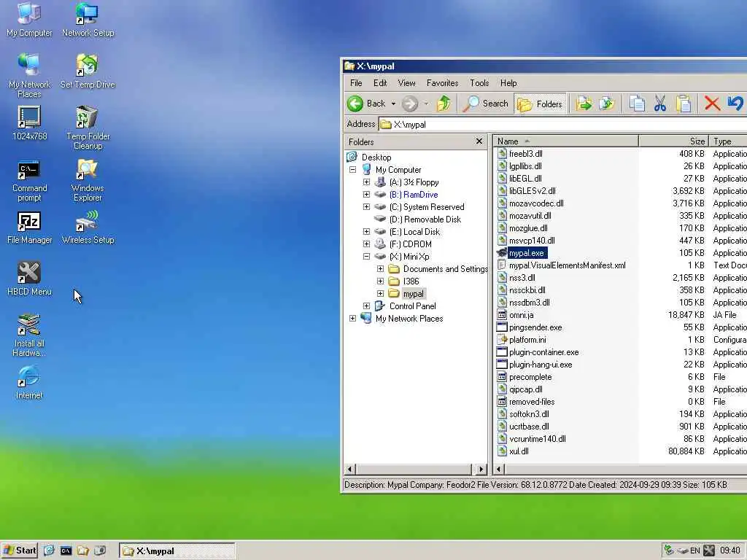Click the greyed Forward arrow button

[x=409, y=104]
